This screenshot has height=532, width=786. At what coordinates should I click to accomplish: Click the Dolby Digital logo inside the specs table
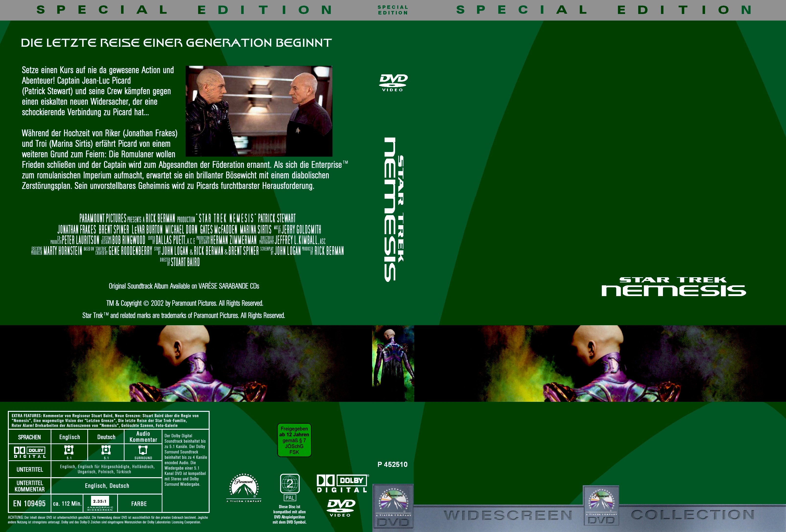[29, 452]
